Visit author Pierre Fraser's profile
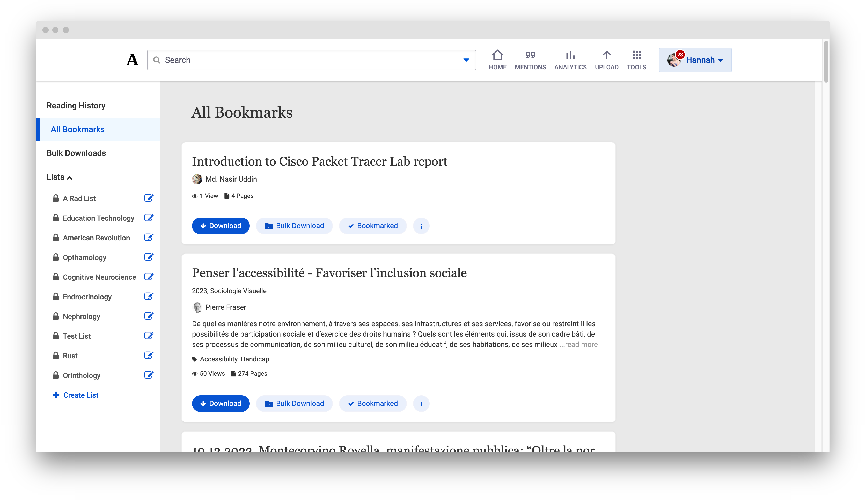 [x=226, y=307]
